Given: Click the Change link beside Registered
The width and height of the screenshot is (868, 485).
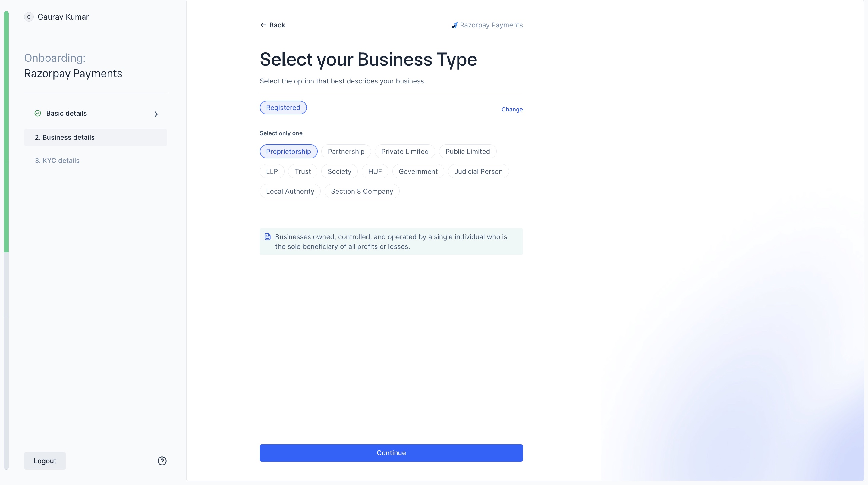Looking at the screenshot, I should click(512, 109).
